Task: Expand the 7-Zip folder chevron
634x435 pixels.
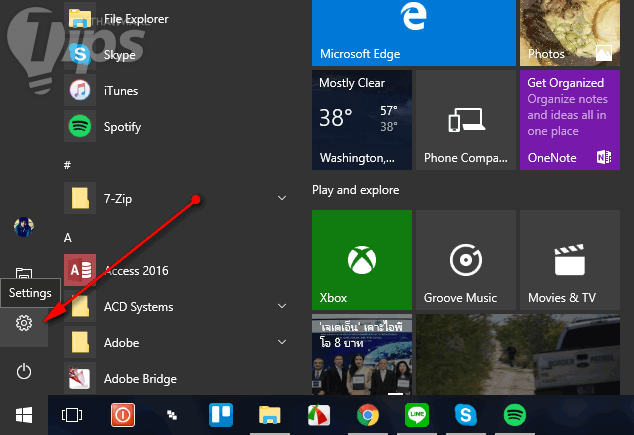Action: coord(282,198)
